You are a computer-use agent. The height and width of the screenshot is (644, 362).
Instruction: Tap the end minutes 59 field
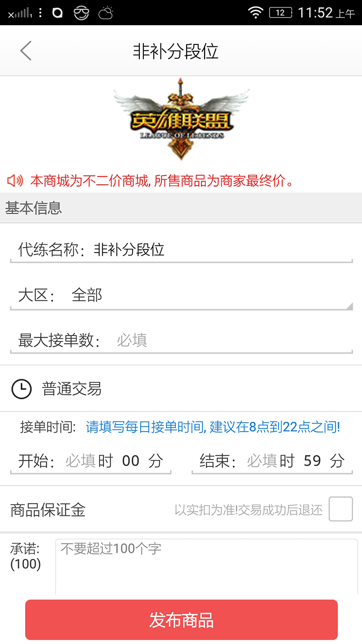click(x=312, y=461)
